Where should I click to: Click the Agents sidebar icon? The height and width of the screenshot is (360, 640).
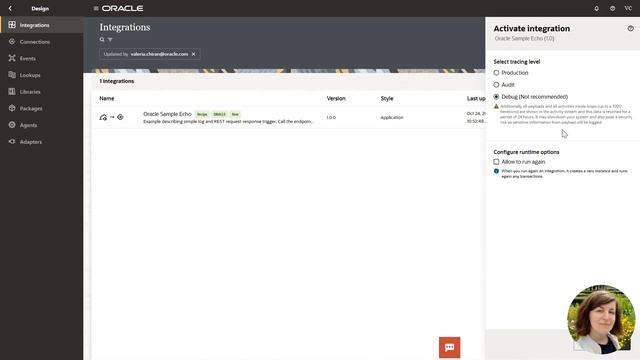coord(12,125)
